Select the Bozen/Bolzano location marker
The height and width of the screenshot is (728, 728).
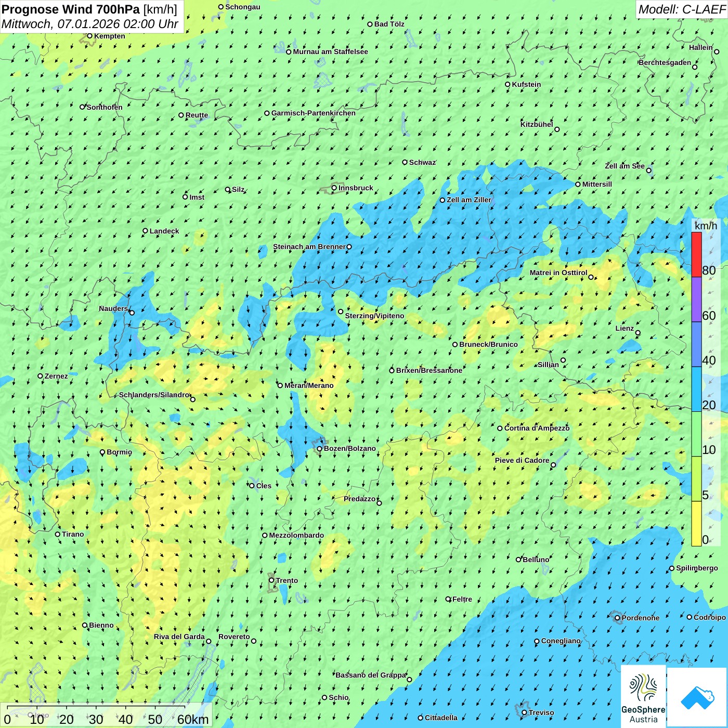pyautogui.click(x=320, y=449)
